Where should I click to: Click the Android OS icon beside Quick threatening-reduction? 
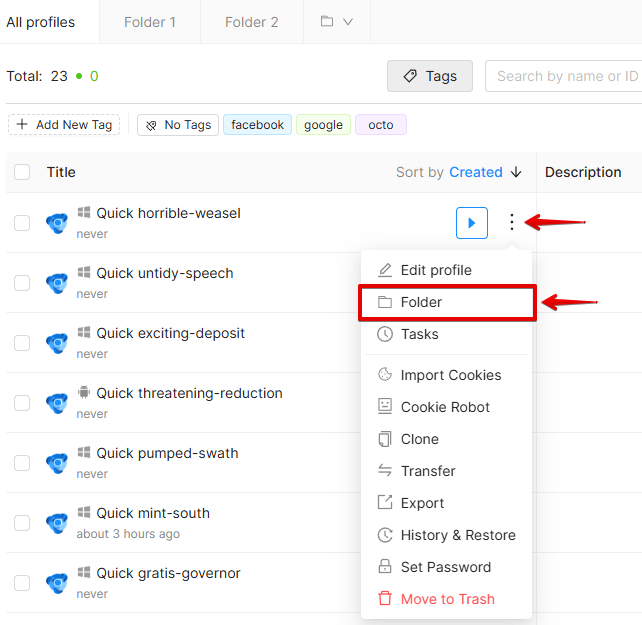click(84, 392)
